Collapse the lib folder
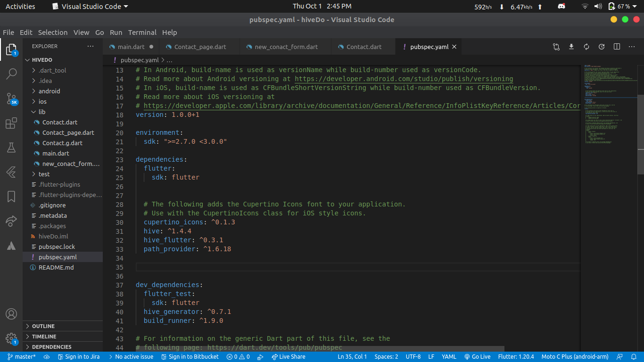Screen dimensions: 644x362 [x=63, y=112]
